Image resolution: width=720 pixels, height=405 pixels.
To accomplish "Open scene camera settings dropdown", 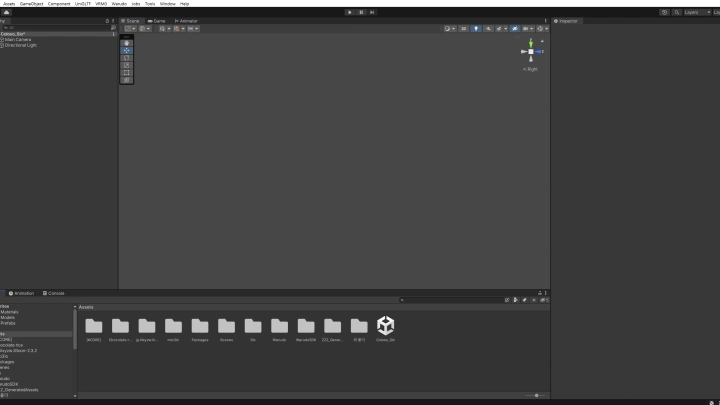I will 528,28.
